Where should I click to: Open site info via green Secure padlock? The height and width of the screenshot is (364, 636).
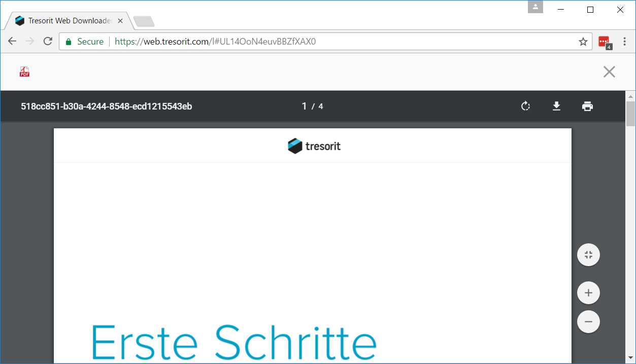click(69, 42)
